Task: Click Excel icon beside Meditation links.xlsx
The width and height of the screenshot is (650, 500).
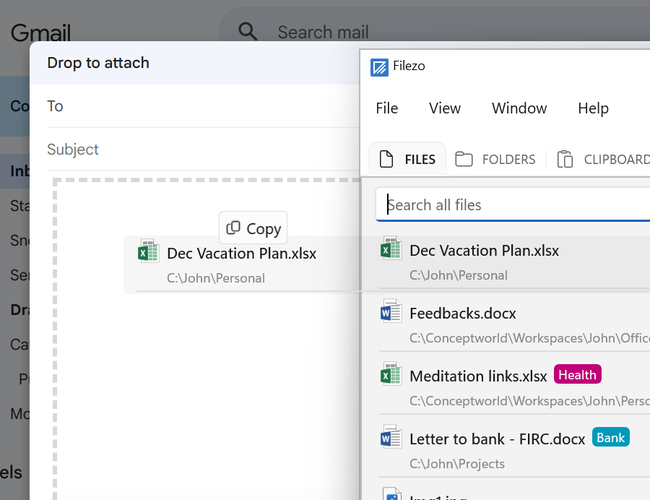Action: tap(391, 374)
